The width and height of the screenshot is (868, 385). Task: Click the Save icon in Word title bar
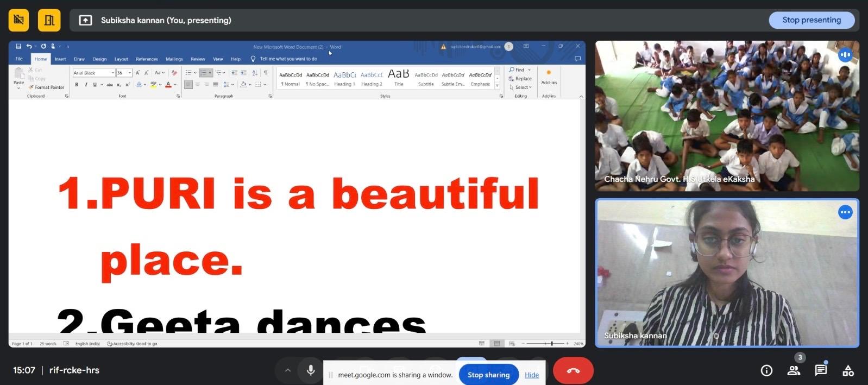18,47
